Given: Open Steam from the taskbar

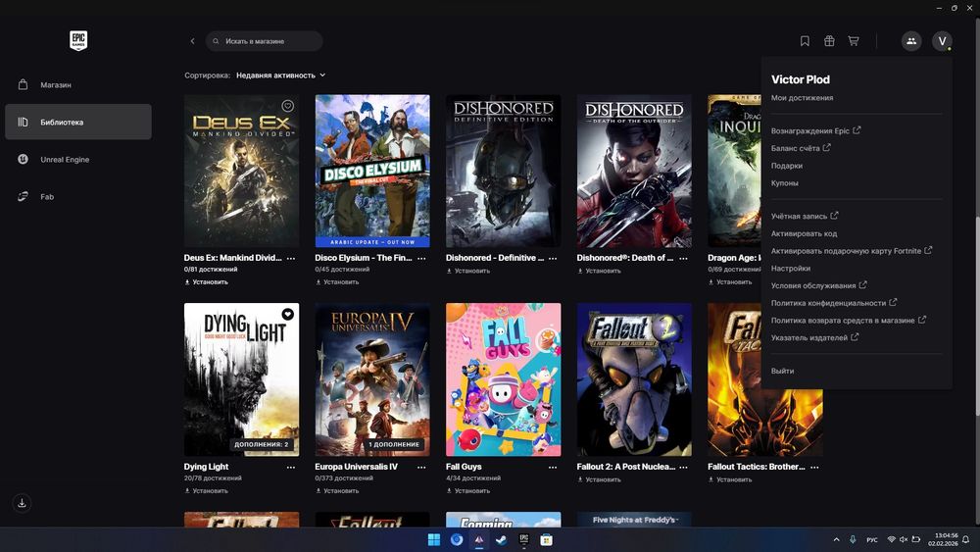Looking at the screenshot, I should tap(501, 539).
